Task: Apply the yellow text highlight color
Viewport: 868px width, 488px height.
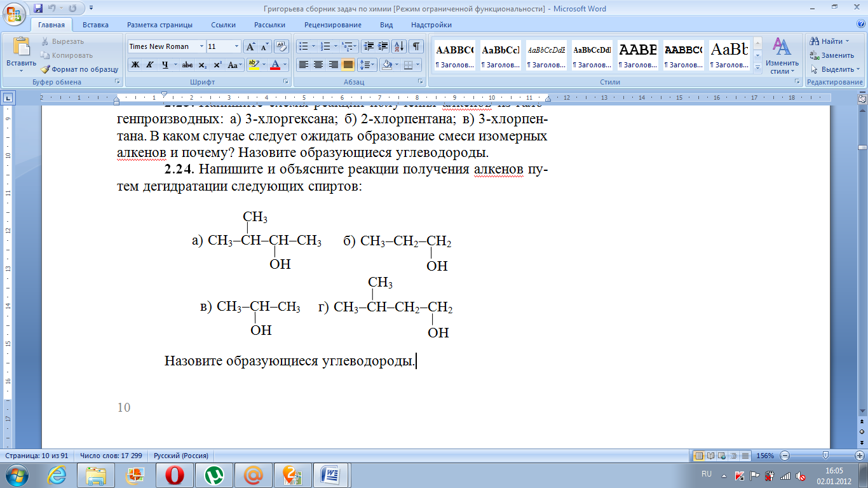Action: click(x=253, y=65)
